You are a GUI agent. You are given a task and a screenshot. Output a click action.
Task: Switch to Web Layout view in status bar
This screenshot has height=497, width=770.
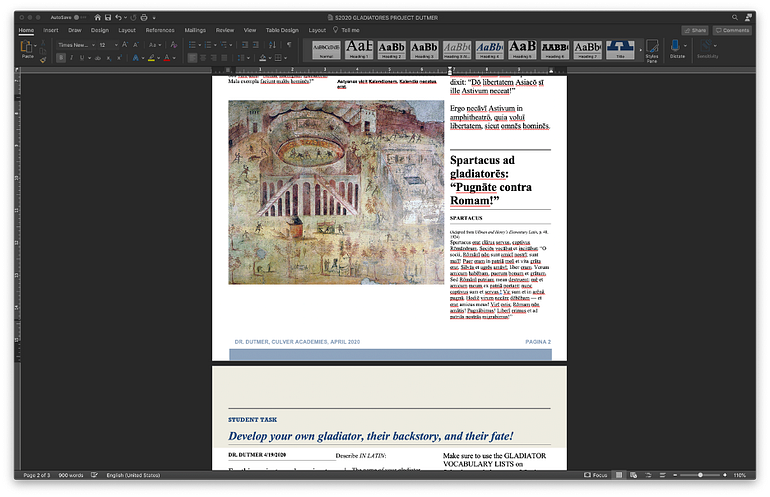[633, 475]
